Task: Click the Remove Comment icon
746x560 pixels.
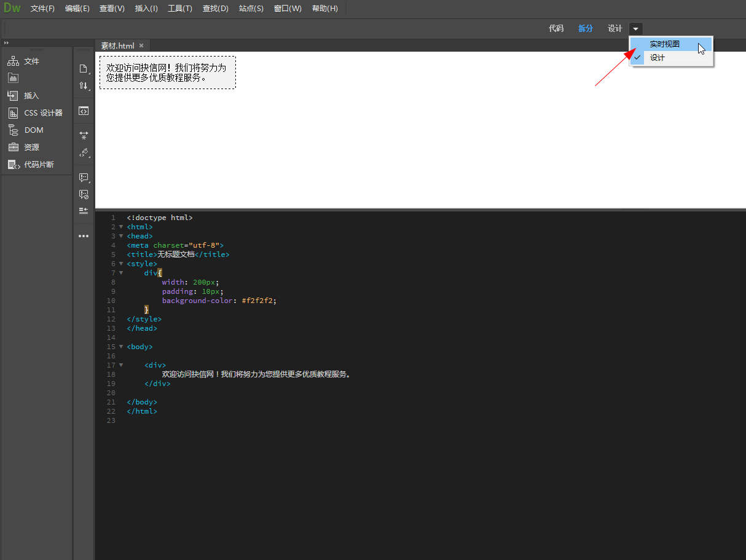Action: click(84, 194)
